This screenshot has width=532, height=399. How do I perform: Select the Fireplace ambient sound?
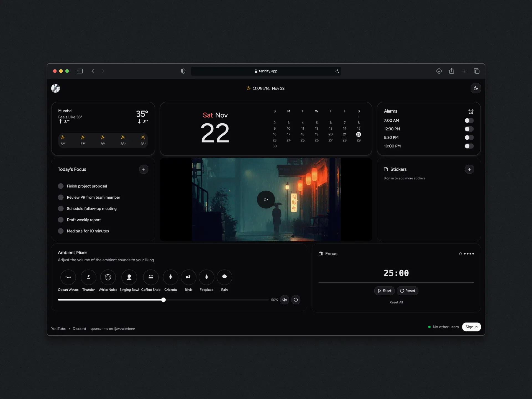coord(206,277)
